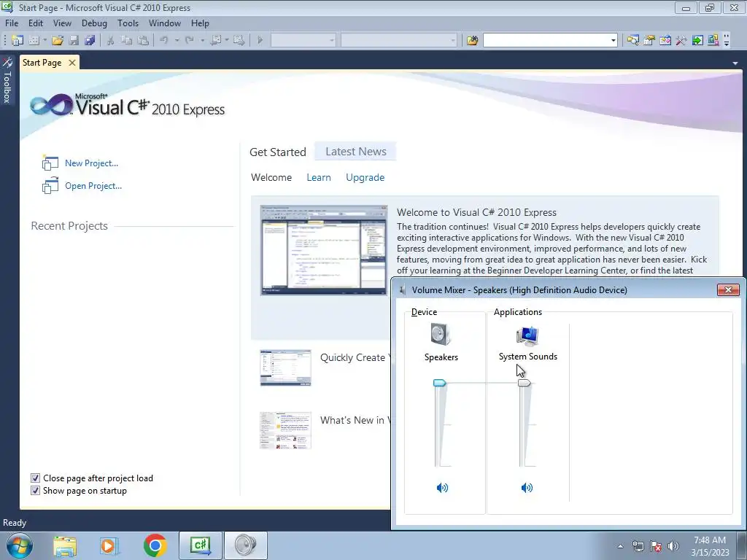The height and width of the screenshot is (560, 747).
Task: Open the Navigate Backward dropdown arrow
Action: coord(227,41)
